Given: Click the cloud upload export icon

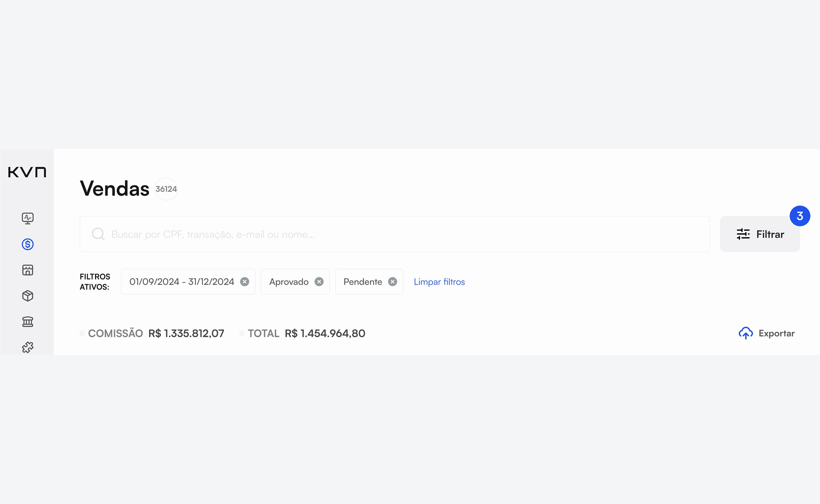Looking at the screenshot, I should tap(745, 333).
